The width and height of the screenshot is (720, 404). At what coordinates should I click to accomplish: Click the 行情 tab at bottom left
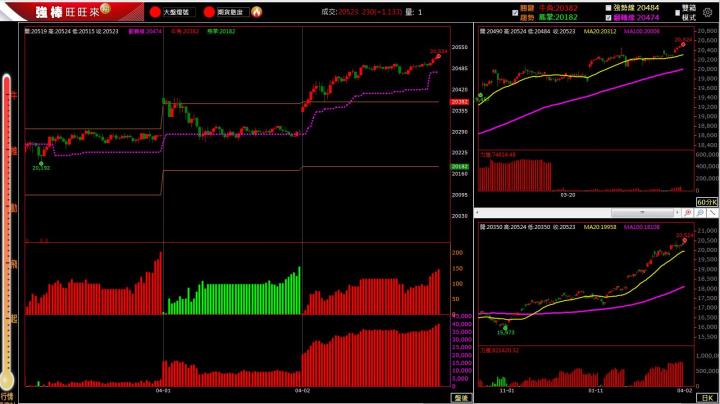[x=8, y=396]
